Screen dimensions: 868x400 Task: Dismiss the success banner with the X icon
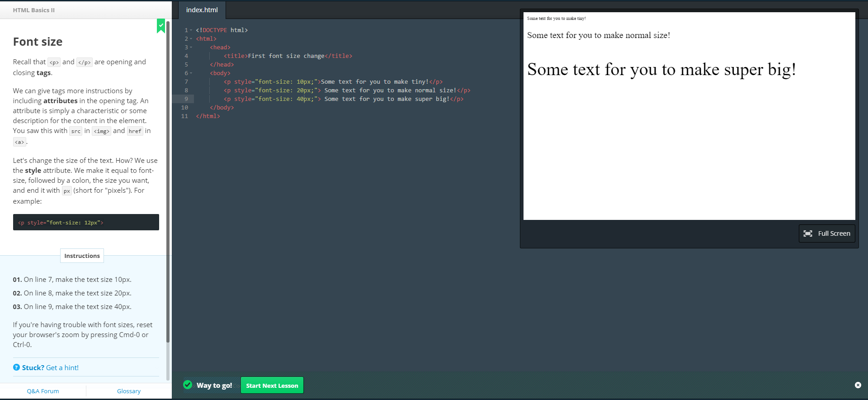point(858,385)
